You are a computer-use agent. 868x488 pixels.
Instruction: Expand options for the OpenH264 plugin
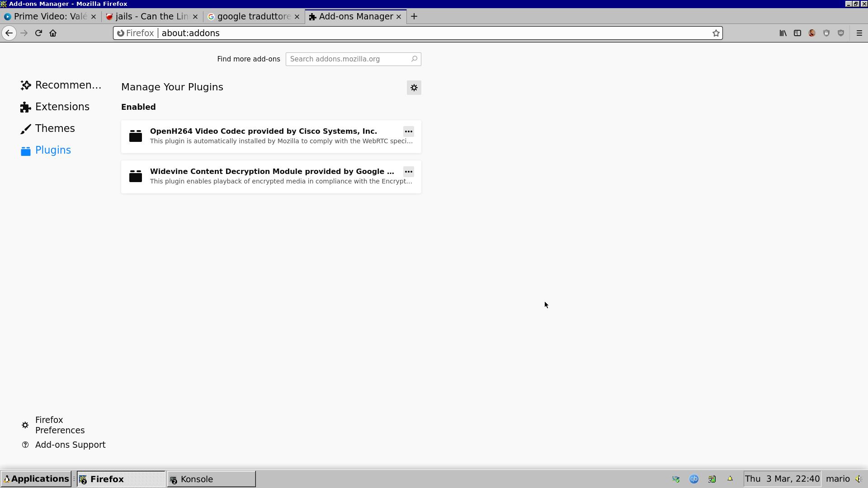point(408,131)
